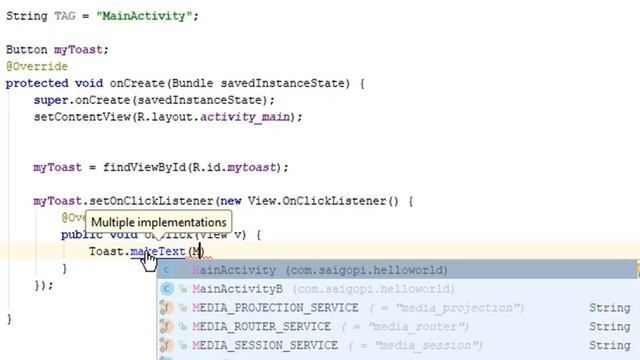Choose MEDIA_SESSION_SERVICE suggestion

(x=397, y=345)
